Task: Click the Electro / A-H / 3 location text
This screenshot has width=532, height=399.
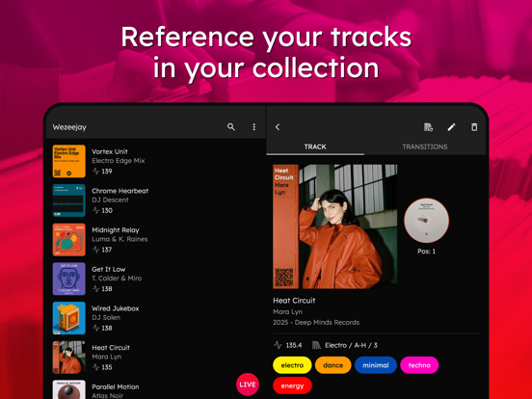Action: point(351,345)
